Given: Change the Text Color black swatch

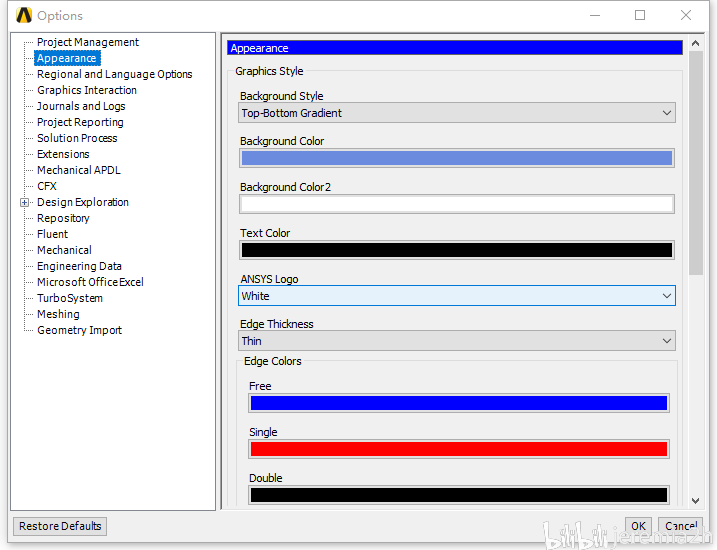Looking at the screenshot, I should coord(456,250).
